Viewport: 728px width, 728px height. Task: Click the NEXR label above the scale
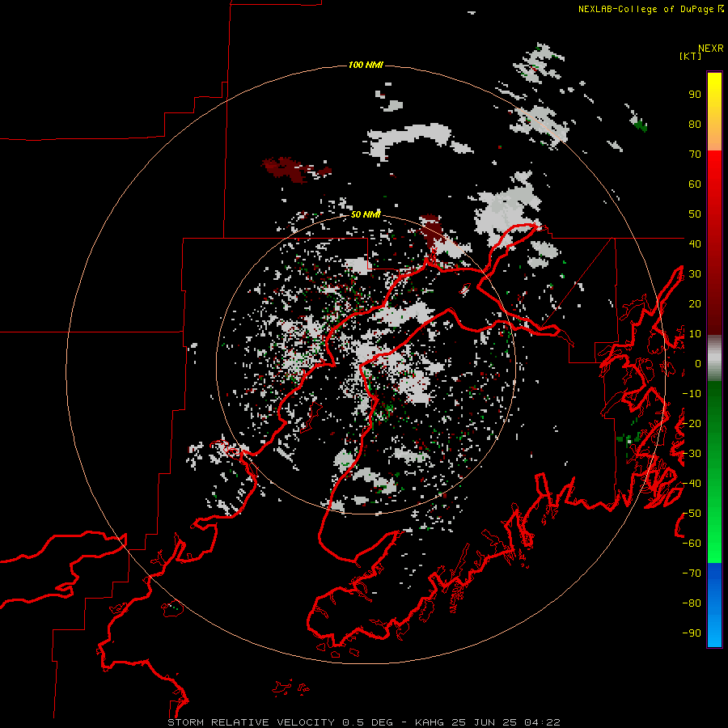tap(711, 49)
